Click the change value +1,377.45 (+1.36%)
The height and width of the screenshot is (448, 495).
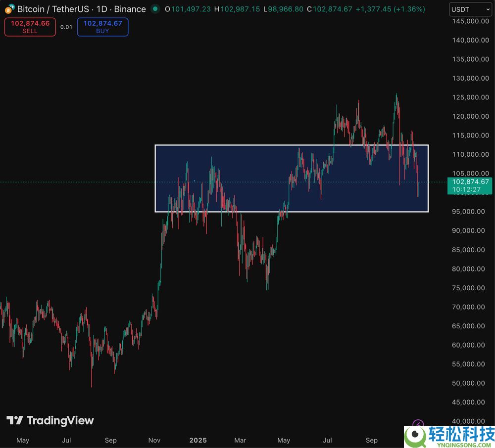tap(390, 9)
